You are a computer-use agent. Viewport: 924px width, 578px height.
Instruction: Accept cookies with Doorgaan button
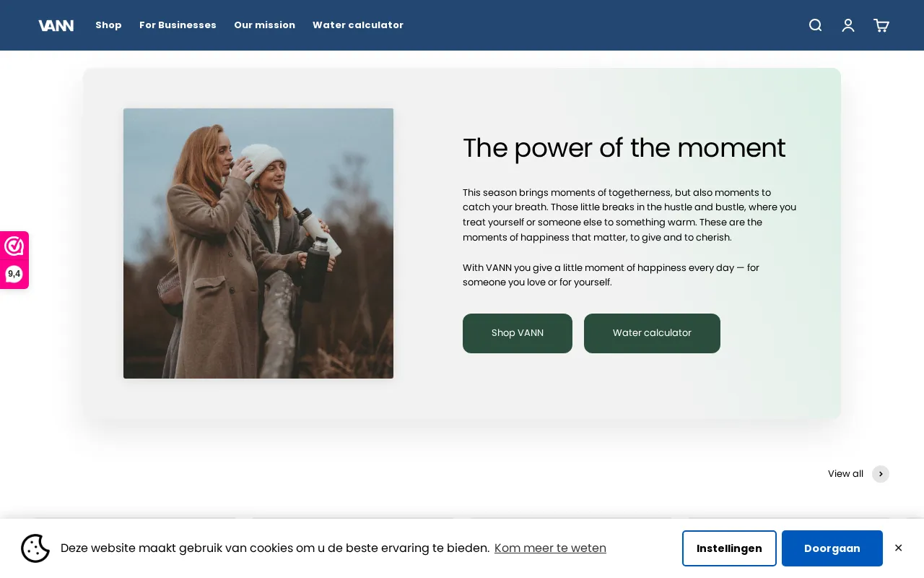[x=832, y=548]
